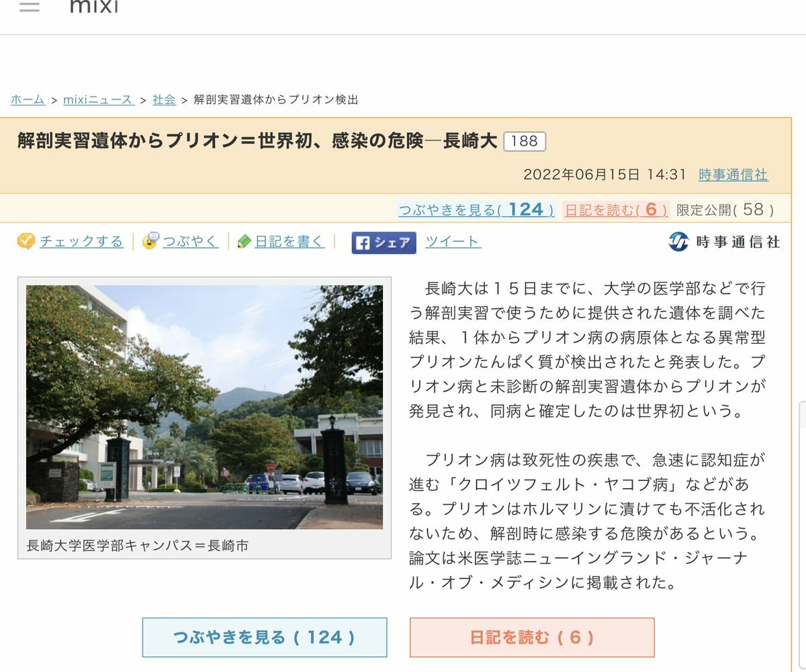Screen dimensions: 806x672
Task: Open the mixiニュース breadcrumb link
Action: tap(99, 100)
